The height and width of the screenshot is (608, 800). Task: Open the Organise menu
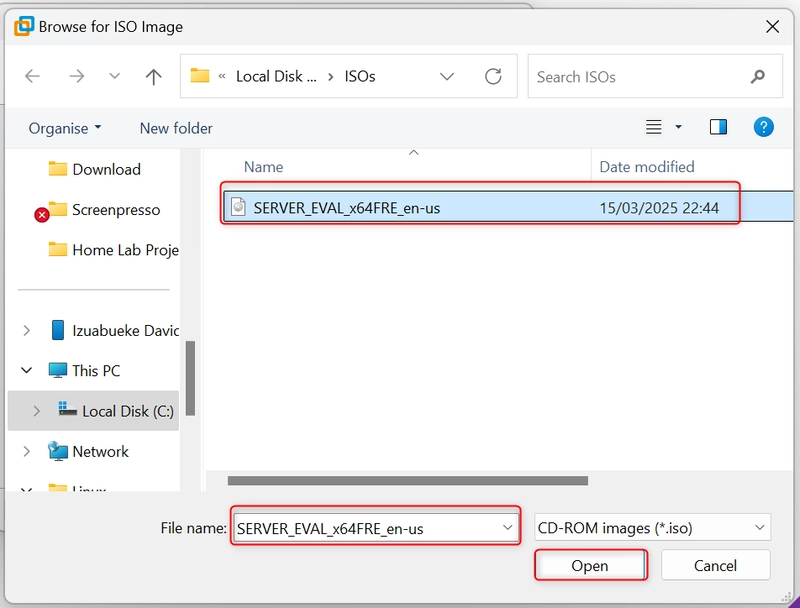65,128
